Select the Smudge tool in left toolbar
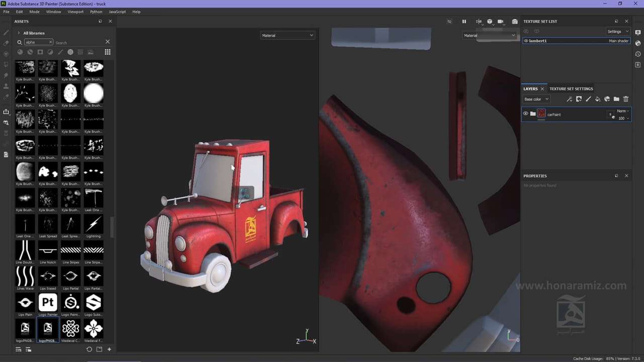Image resolution: width=644 pixels, height=362 pixels. tap(6, 75)
